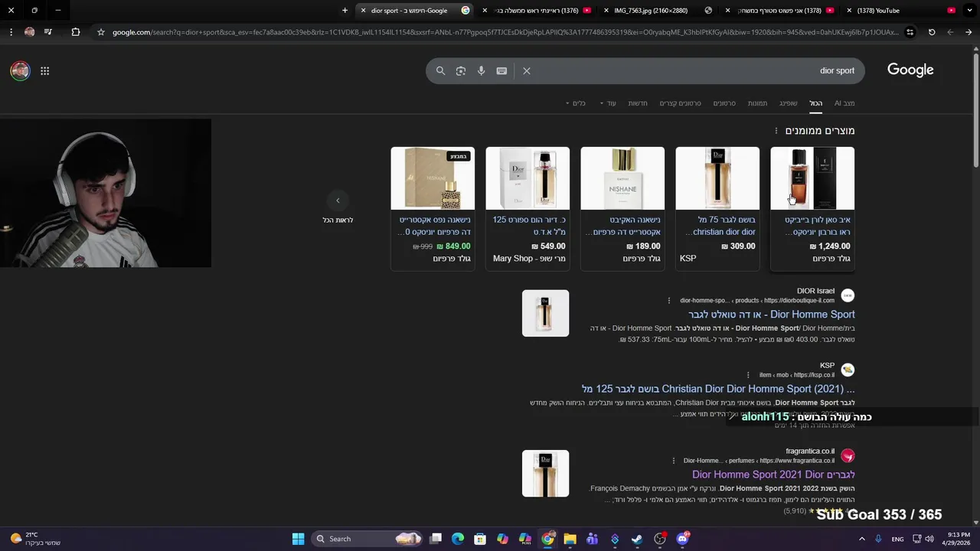Open taskbar weather widget showing 21°C
The width and height of the screenshot is (980, 551).
34,539
